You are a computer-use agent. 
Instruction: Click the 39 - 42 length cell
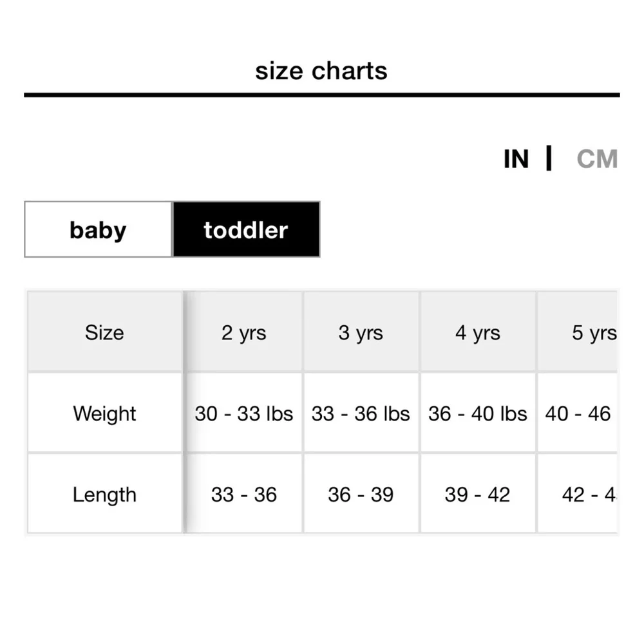pos(478,494)
